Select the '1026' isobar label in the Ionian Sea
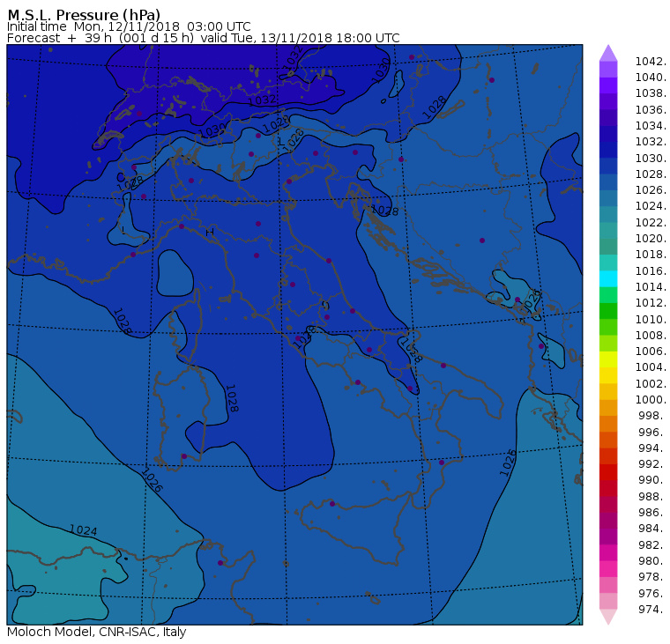The width and height of the screenshot is (670, 644). coord(508,463)
